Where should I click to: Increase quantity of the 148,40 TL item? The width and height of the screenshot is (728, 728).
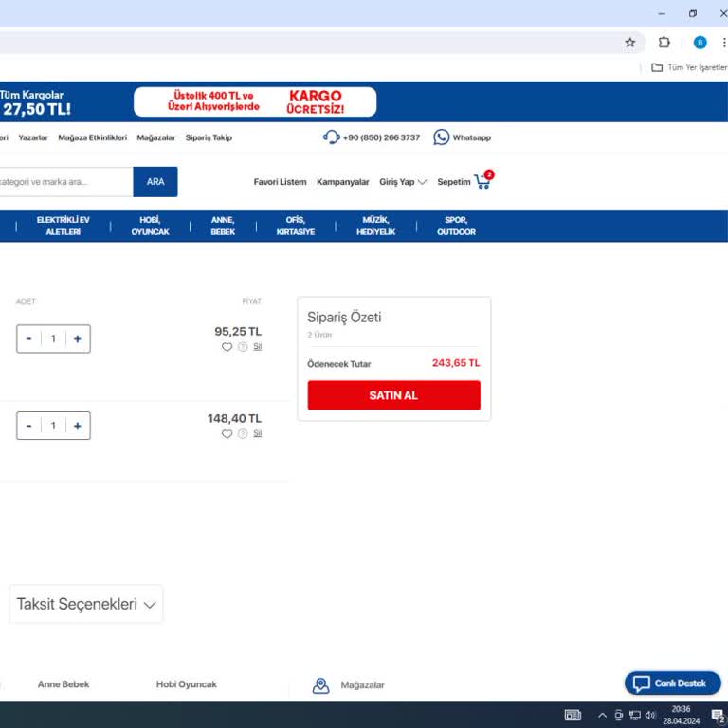click(78, 426)
